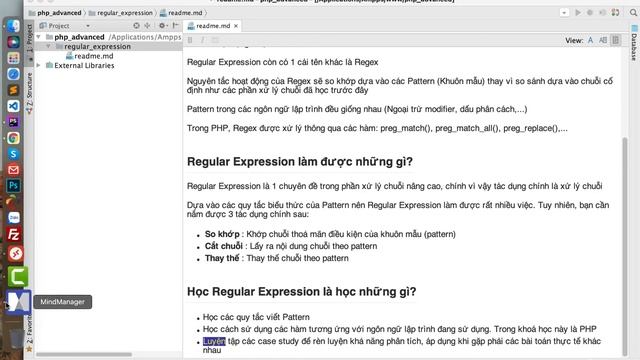Click the Hide Project panel icon
Screen dimensions: 640x360
(x=176, y=26)
